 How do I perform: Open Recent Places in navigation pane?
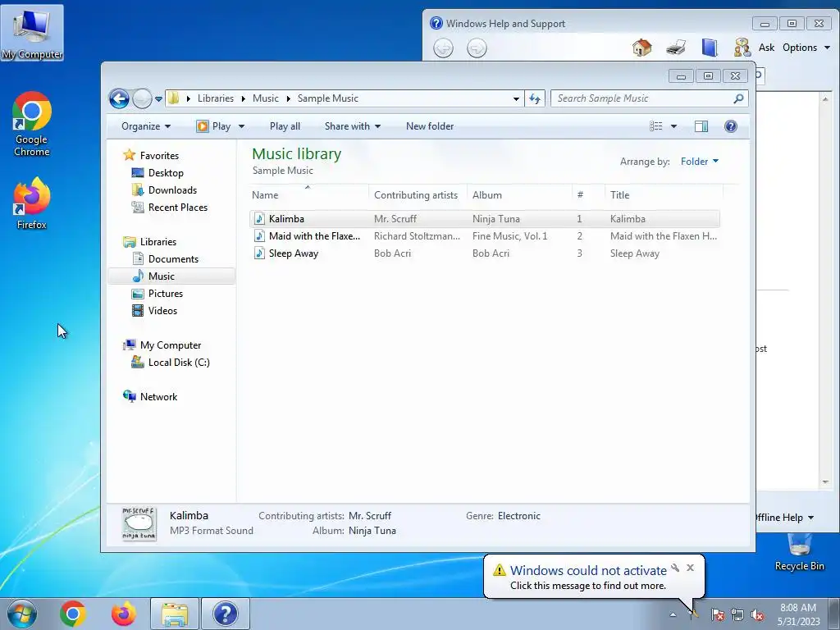(x=177, y=208)
